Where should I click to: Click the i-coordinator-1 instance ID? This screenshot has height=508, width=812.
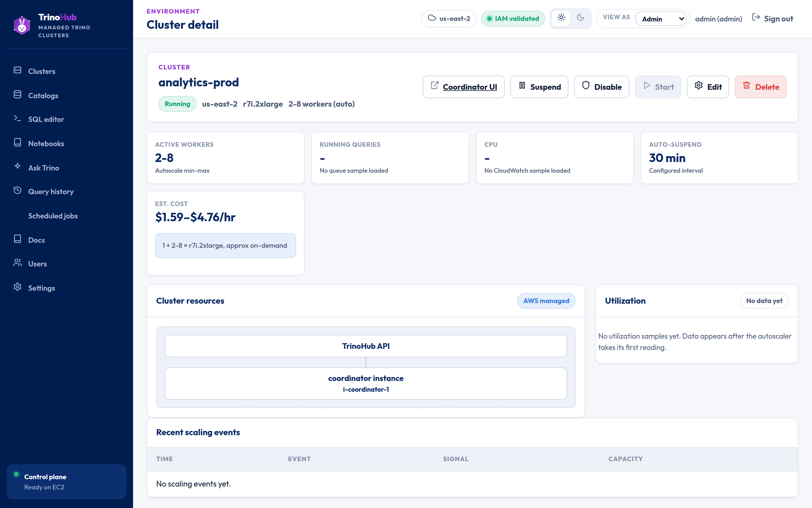click(x=366, y=389)
